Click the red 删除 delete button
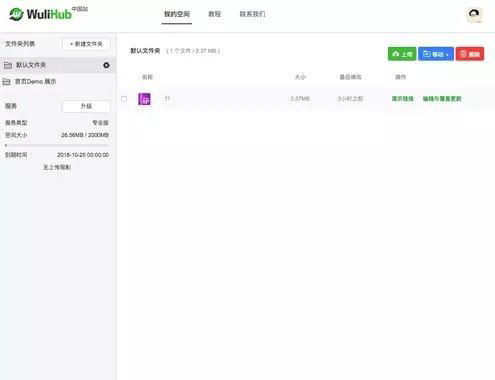This screenshot has width=495, height=380. tap(470, 54)
